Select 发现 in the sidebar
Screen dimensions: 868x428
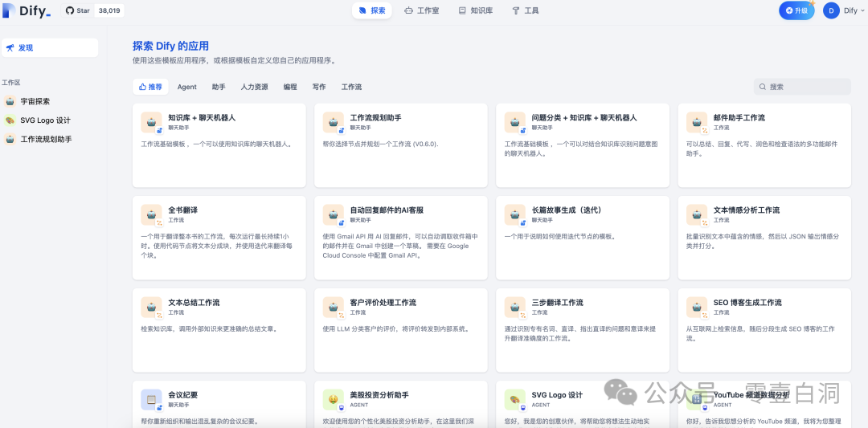pos(50,47)
